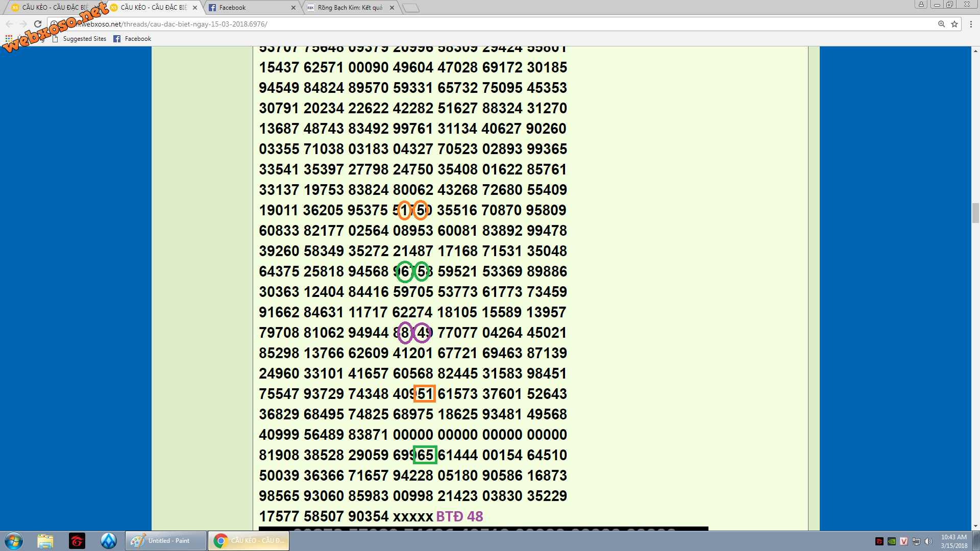Click the vertical scrollbar thumb

coord(975,213)
